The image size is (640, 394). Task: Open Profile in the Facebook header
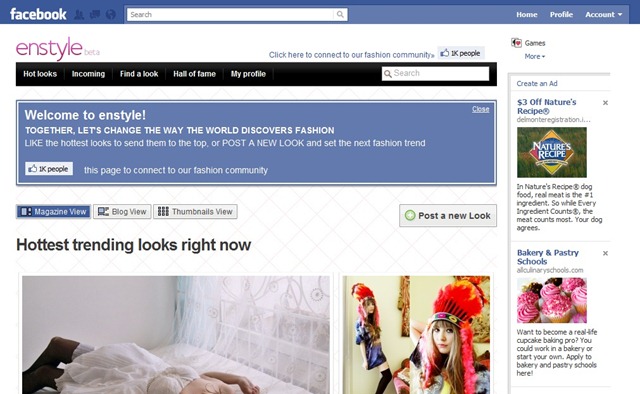561,15
